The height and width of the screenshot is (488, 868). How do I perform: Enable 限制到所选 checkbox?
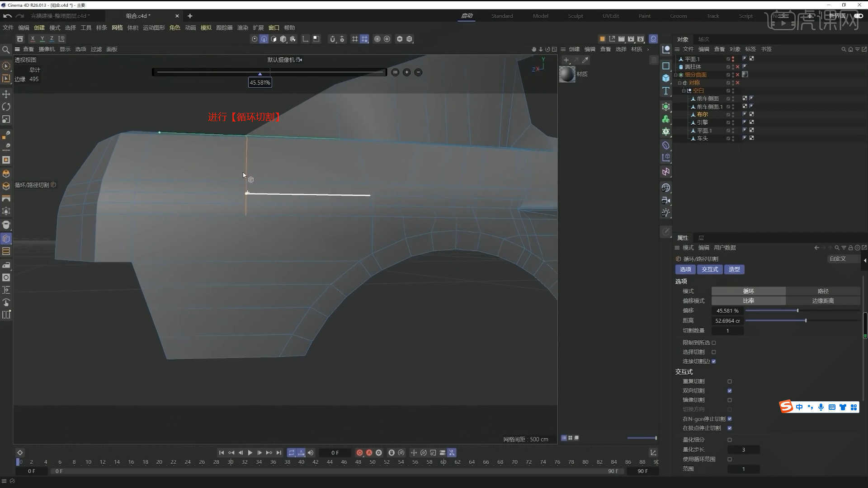coord(714,343)
